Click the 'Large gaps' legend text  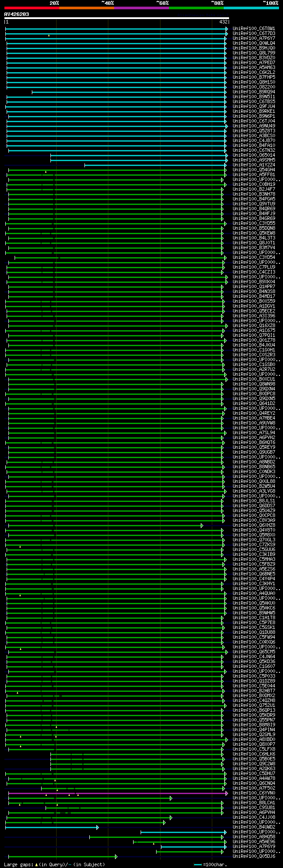[18, 864]
